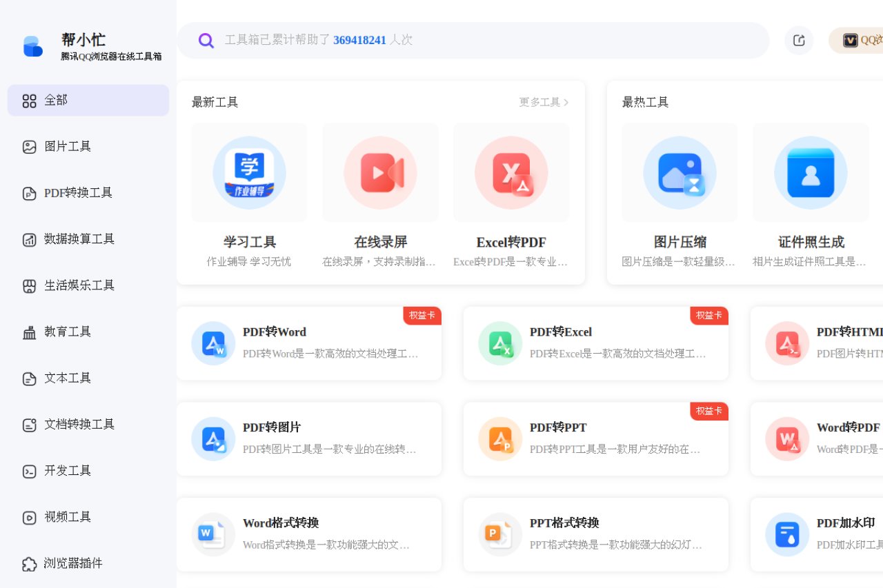Image resolution: width=883 pixels, height=588 pixels.
Task: Open the 证件照生成 ID photo icon
Action: (x=811, y=172)
